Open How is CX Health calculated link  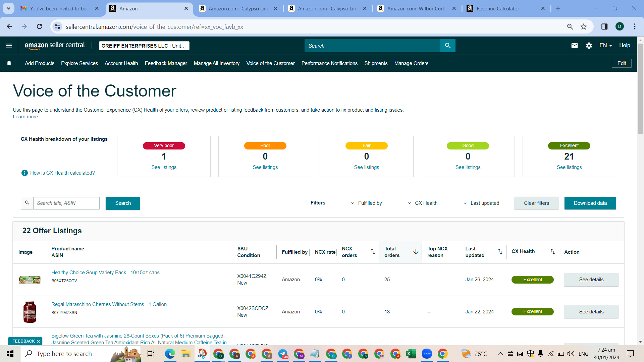[x=62, y=173]
